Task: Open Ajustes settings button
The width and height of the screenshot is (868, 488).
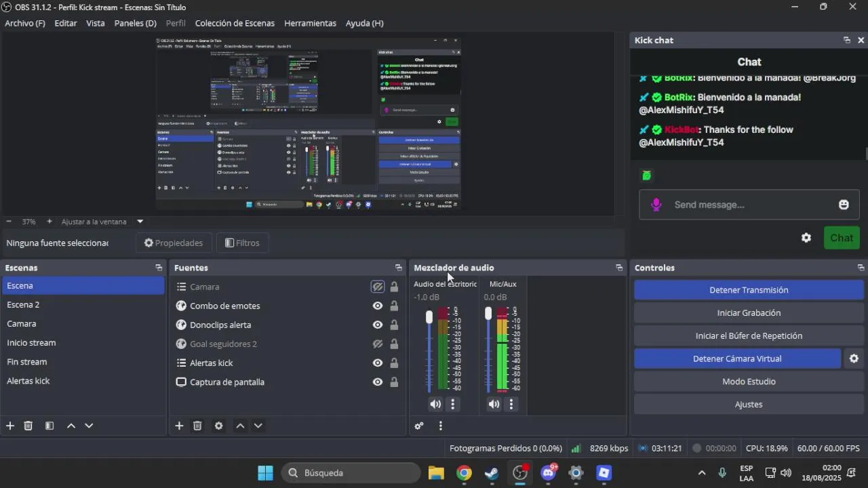Action: [749, 405]
